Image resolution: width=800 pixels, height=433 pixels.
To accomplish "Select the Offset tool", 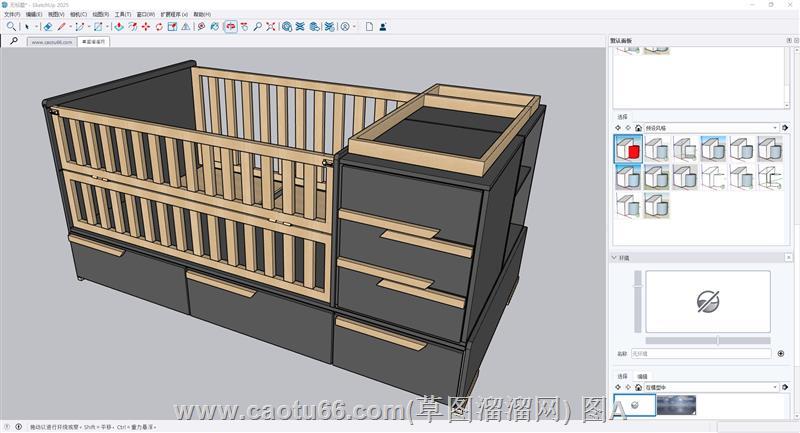I will click(x=133, y=27).
